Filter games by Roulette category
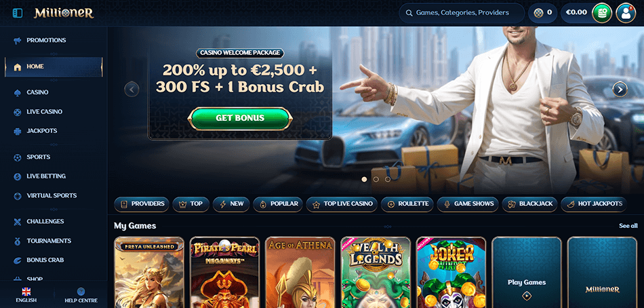This screenshot has height=308, width=644. point(407,204)
